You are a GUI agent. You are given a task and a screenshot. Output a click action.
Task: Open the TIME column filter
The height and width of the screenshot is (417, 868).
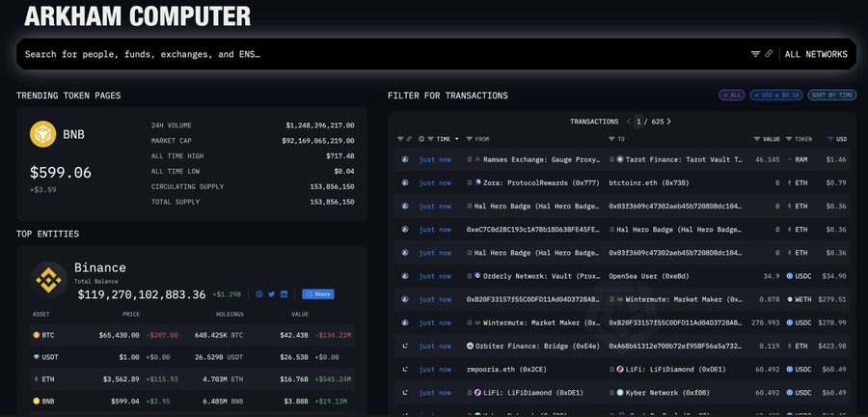(x=431, y=139)
